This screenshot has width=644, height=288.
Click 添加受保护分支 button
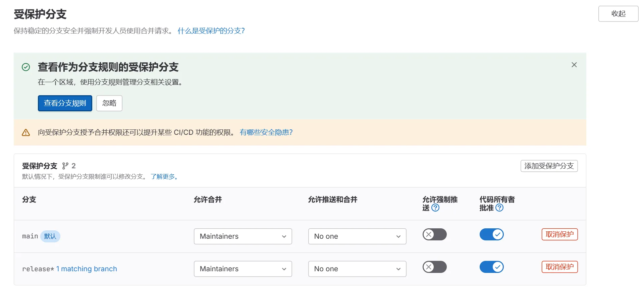549,166
